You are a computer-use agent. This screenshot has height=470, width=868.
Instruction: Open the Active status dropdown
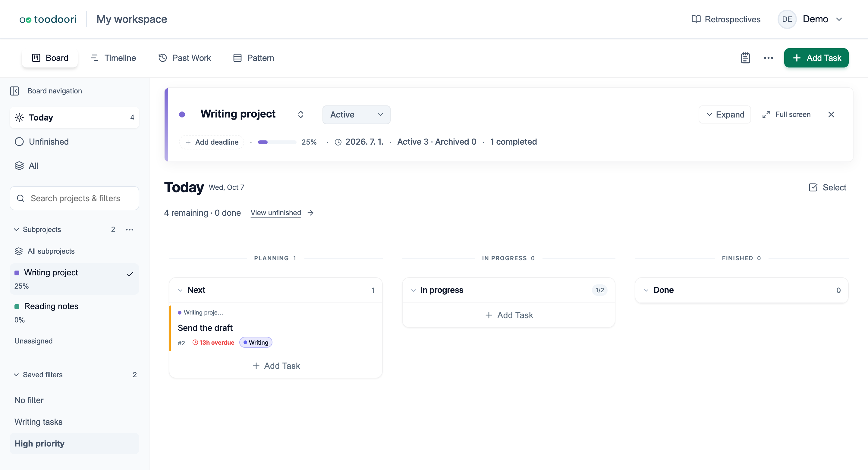pyautogui.click(x=356, y=114)
